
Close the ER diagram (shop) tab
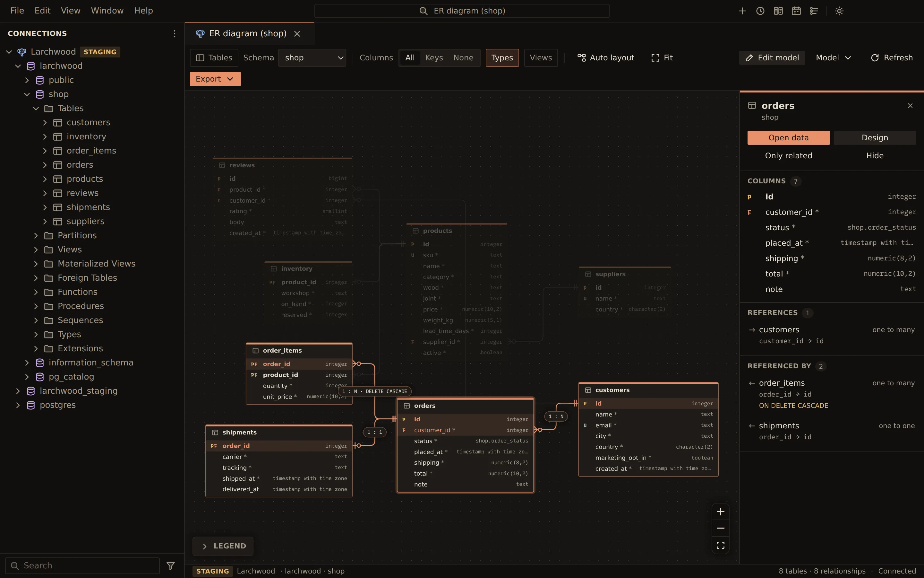[x=297, y=34]
